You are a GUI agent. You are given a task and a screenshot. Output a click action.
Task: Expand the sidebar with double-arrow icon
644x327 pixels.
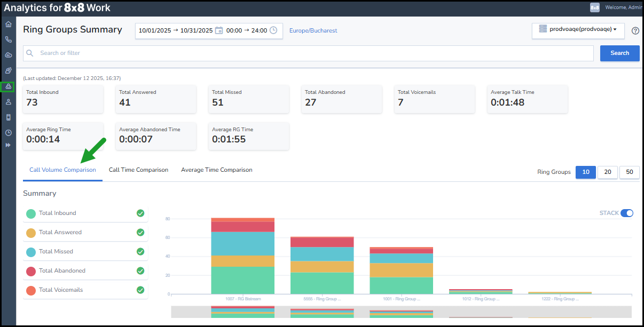(8, 145)
